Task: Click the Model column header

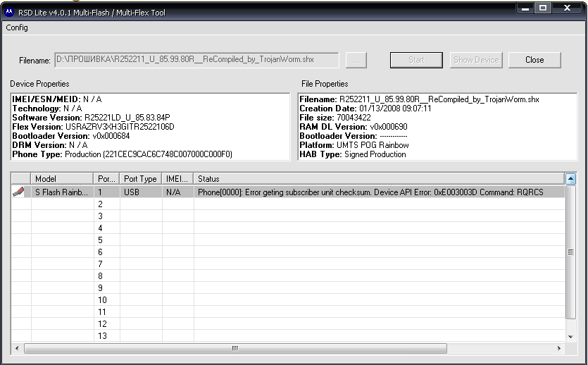Action: point(62,178)
